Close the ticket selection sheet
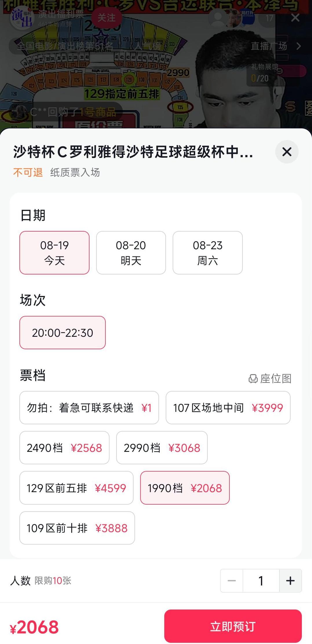This screenshot has width=312, height=644. click(287, 152)
